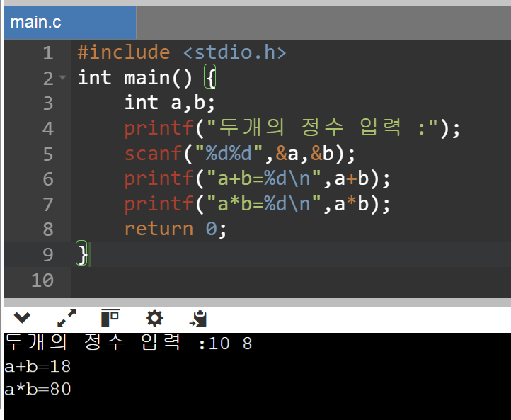This screenshot has height=420, width=511.
Task: Expand console to full screen arrows icon
Action: 67,318
